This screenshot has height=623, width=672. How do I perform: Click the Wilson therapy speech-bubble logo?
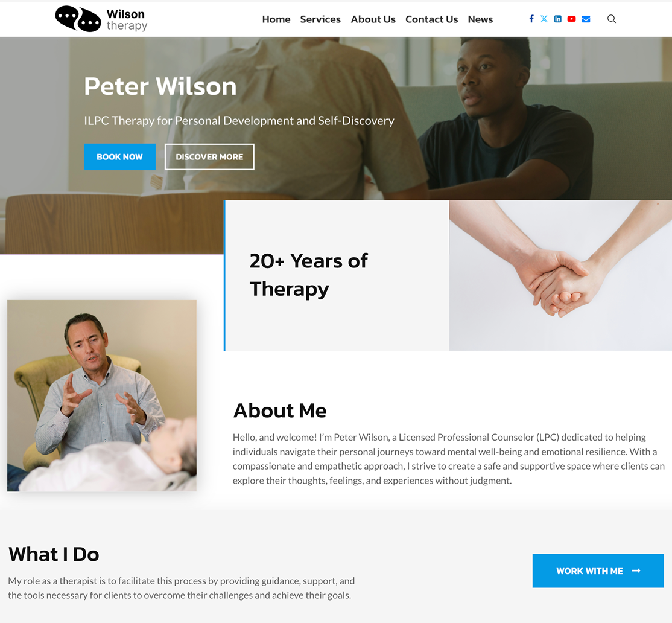coord(78,19)
